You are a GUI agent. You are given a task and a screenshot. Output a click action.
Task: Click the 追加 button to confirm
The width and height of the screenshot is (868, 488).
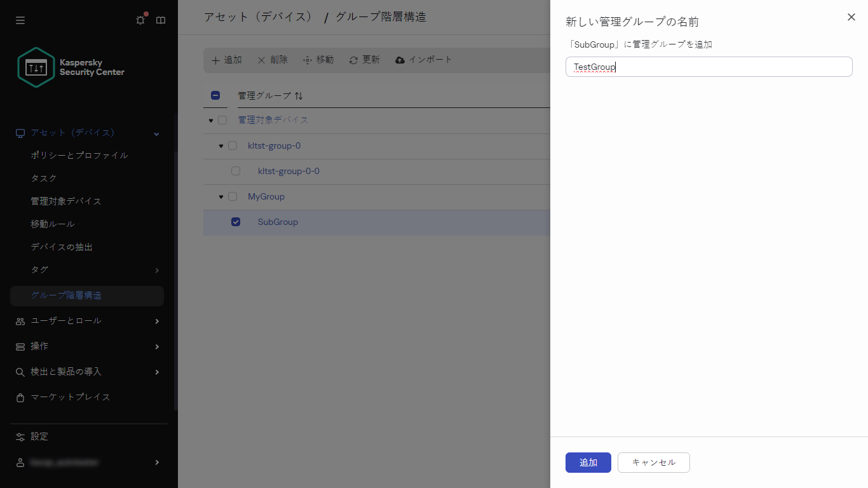click(588, 463)
